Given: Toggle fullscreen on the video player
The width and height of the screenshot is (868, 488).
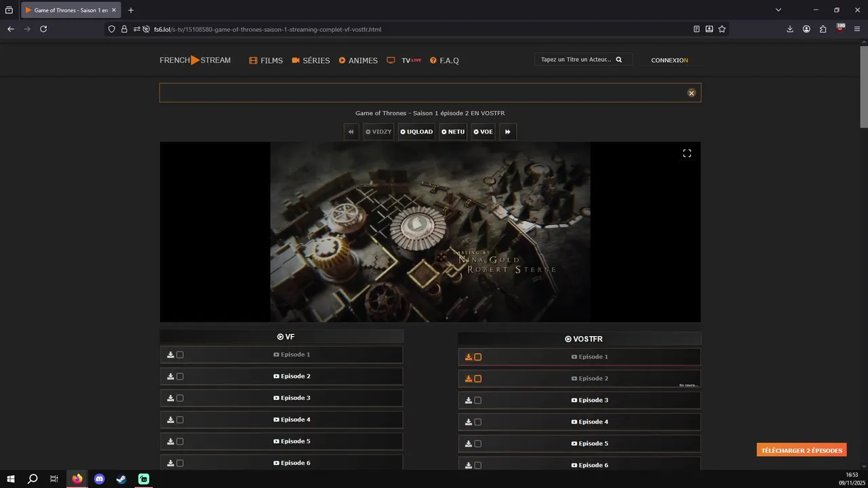Looking at the screenshot, I should tap(687, 153).
